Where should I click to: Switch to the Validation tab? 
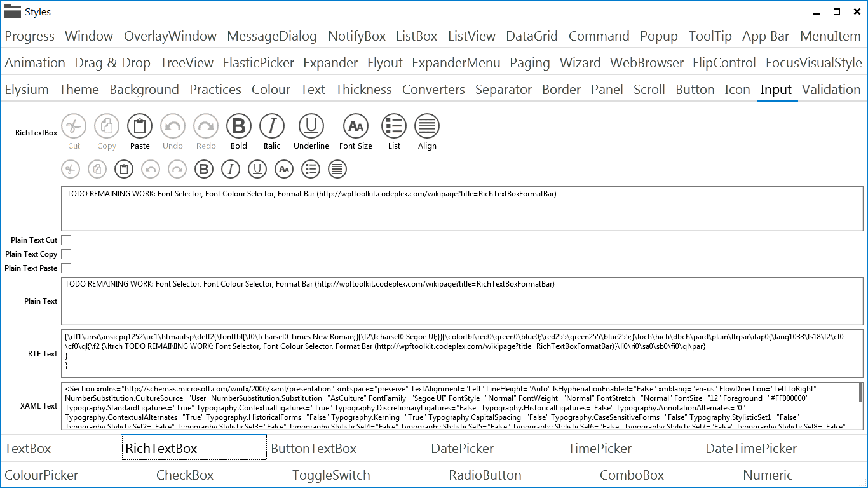pos(831,90)
